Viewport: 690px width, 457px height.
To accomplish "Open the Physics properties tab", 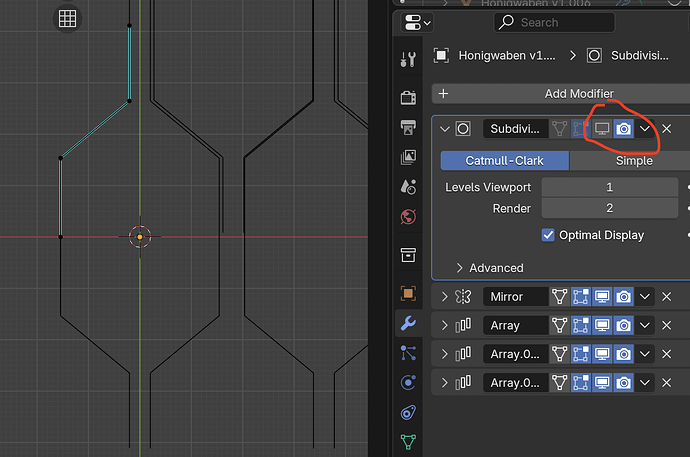I will 408,383.
